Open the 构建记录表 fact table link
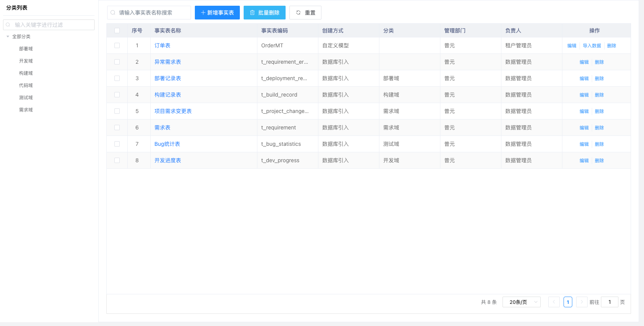This screenshot has width=644, height=326. (x=167, y=95)
